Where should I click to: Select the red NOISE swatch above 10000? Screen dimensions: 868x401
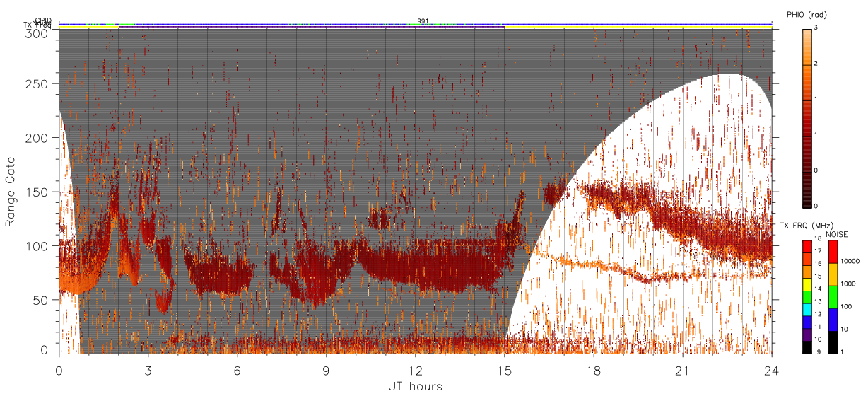[833, 252]
